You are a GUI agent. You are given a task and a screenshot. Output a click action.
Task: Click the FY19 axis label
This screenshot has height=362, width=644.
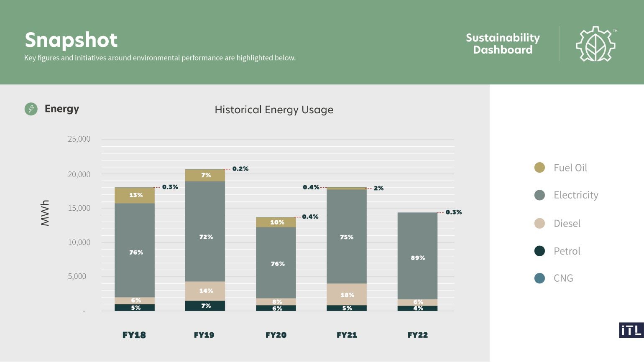point(204,335)
